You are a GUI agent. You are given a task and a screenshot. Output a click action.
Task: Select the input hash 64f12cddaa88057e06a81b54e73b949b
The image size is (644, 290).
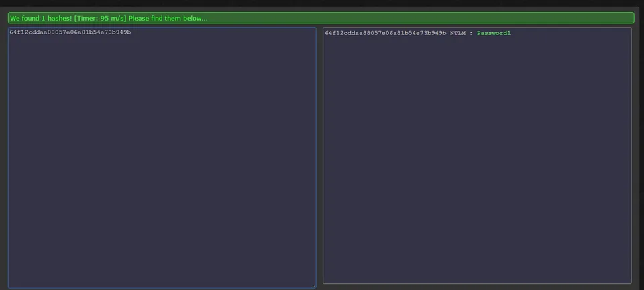[70, 32]
